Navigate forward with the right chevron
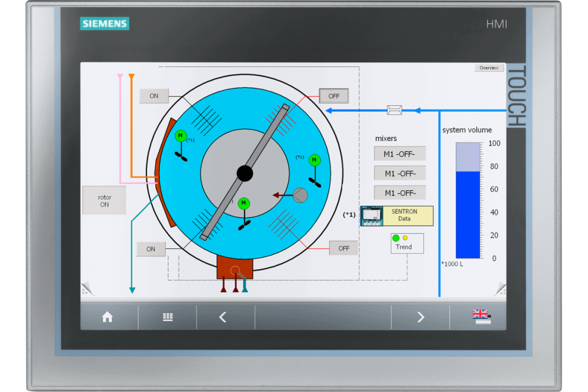 point(420,317)
